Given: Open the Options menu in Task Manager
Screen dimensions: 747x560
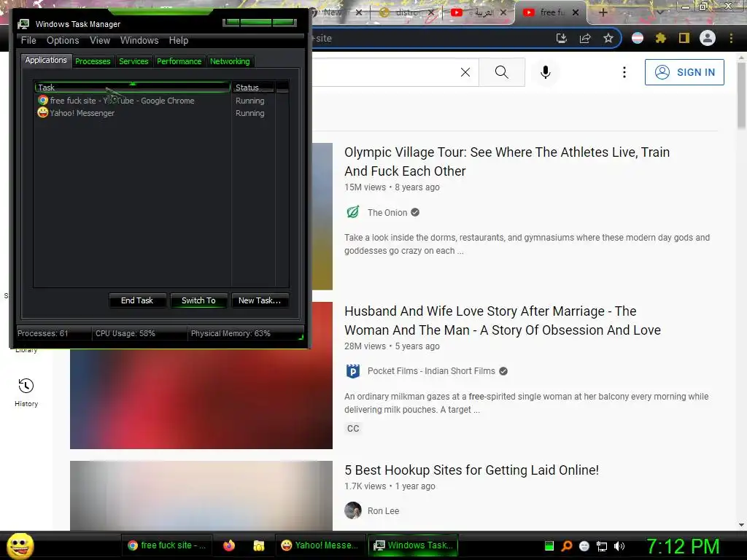Looking at the screenshot, I should pyautogui.click(x=63, y=41).
